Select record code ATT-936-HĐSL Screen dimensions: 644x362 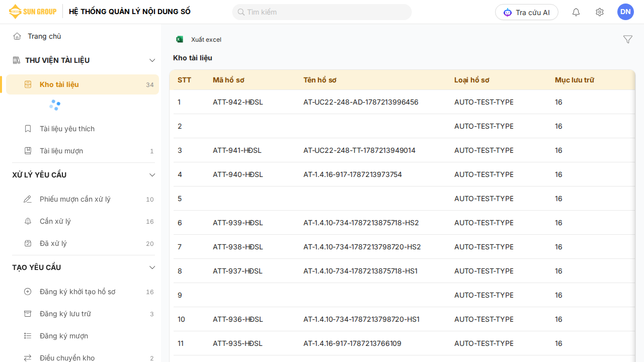pos(238,319)
